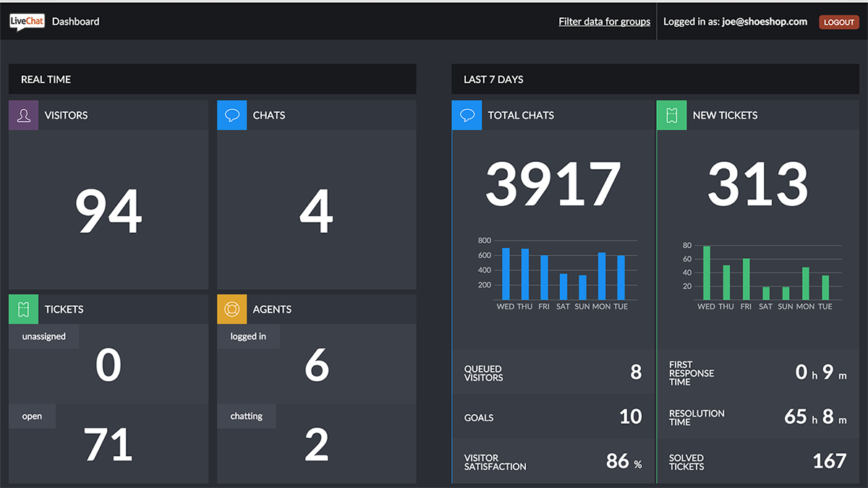Screen dimensions: 868x488
Task: Click the Sunday bar in Total Chats chart
Action: (x=582, y=288)
